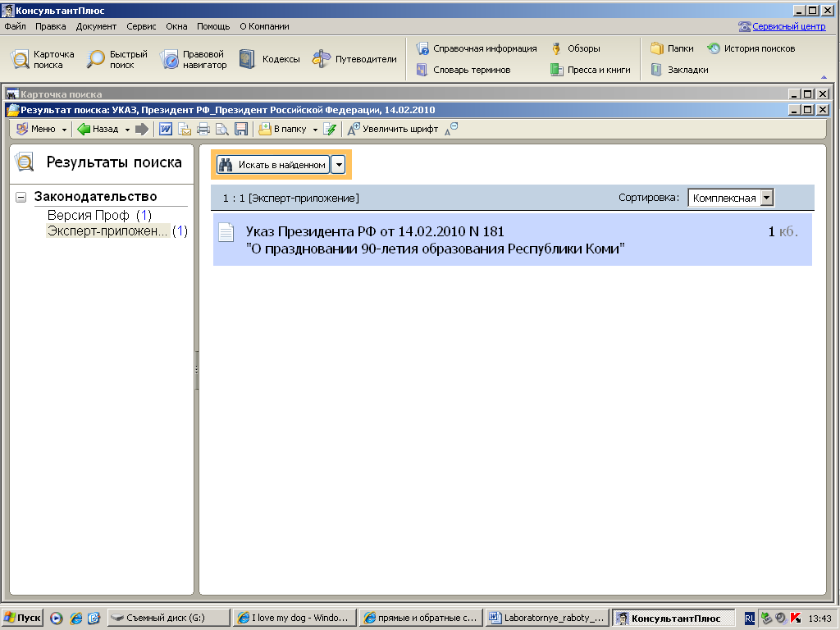Screen dimensions: 840x630
Task: Click the Меню toolbar button
Action: [41, 129]
